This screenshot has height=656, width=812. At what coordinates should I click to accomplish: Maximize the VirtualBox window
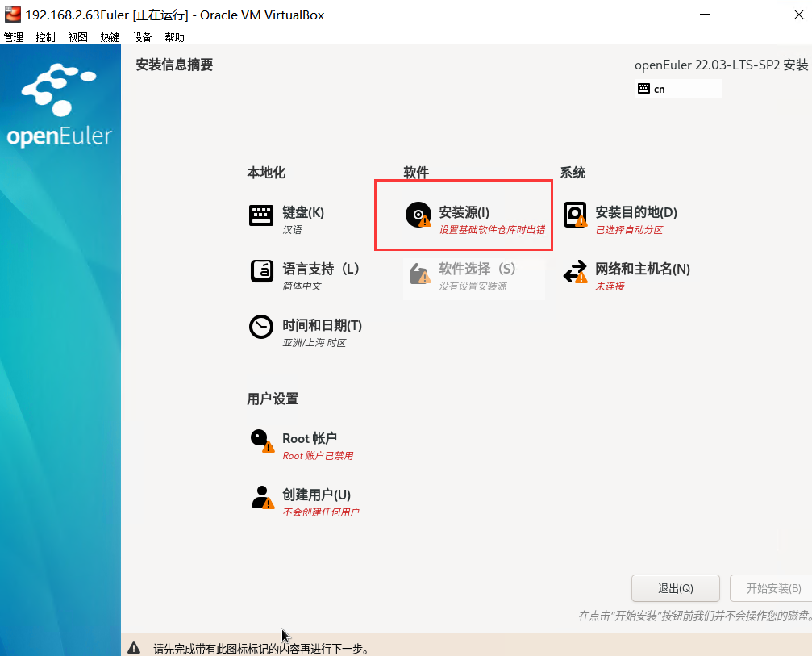coord(752,15)
